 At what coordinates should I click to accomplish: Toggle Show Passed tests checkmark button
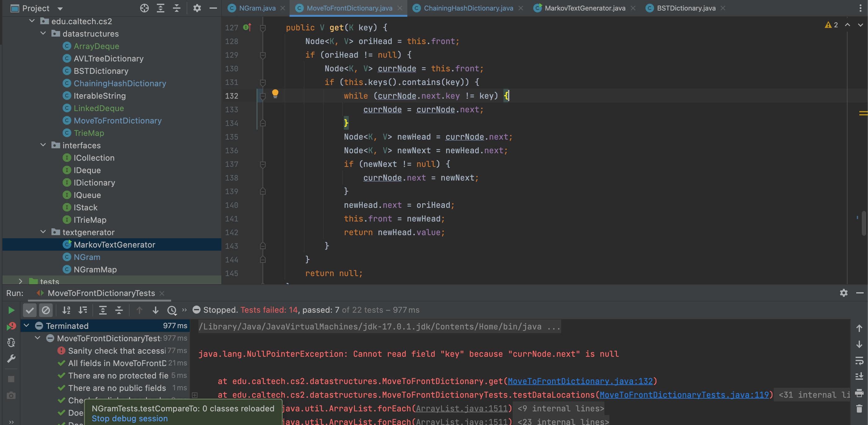30,310
